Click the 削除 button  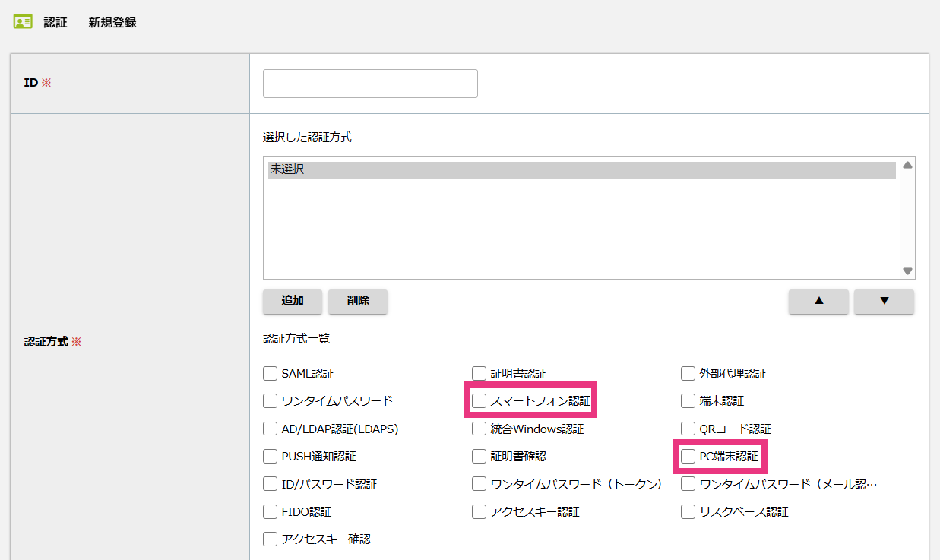coord(358,301)
